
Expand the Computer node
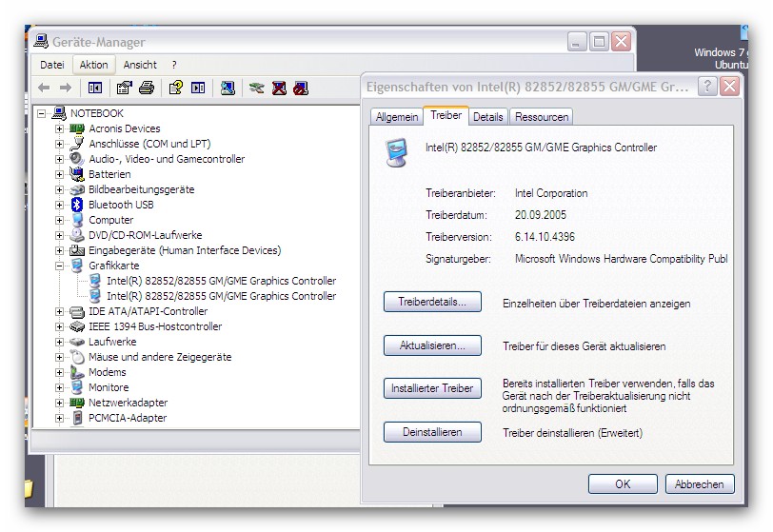59,221
